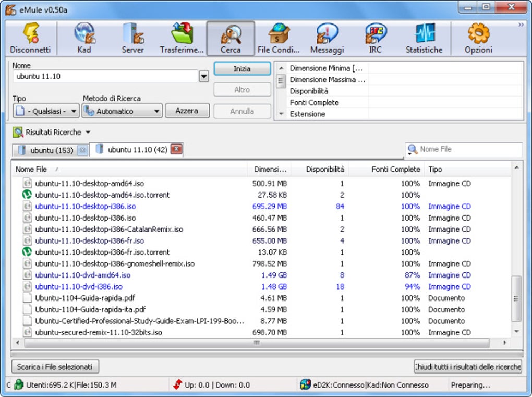Click the Azzera reset button
Screen dimensions: 532x397
point(187,111)
